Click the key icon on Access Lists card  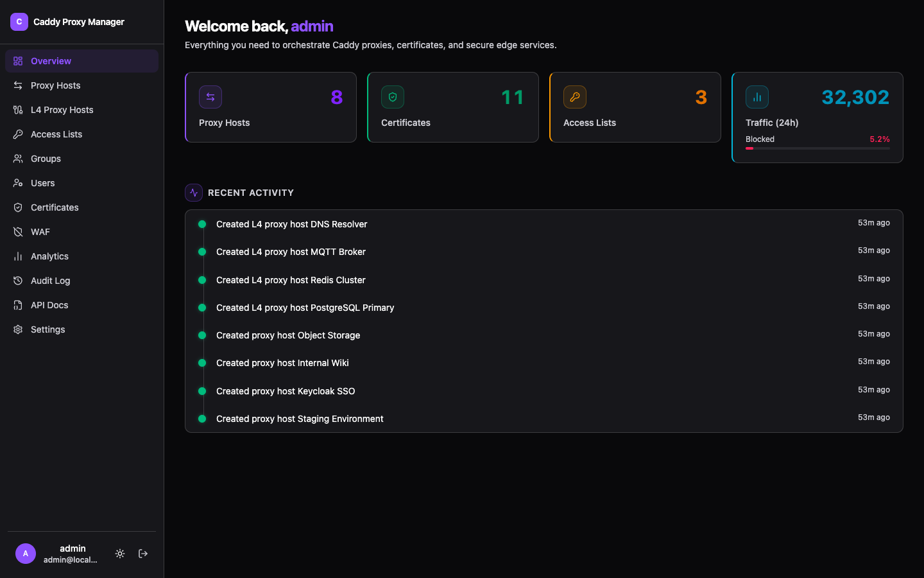575,97
